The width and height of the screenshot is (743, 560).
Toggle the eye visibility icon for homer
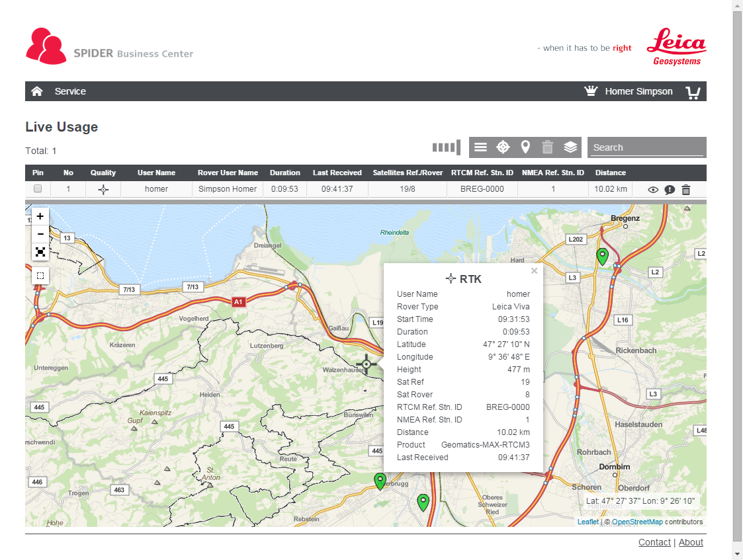(x=653, y=190)
